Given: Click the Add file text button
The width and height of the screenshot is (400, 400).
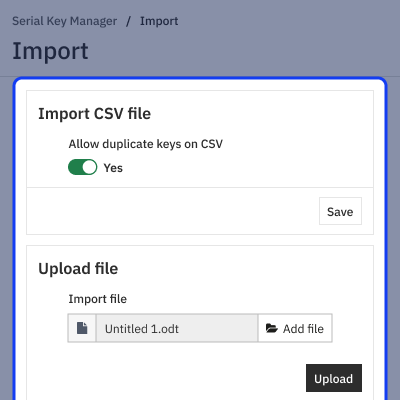Looking at the screenshot, I should coord(295,328).
